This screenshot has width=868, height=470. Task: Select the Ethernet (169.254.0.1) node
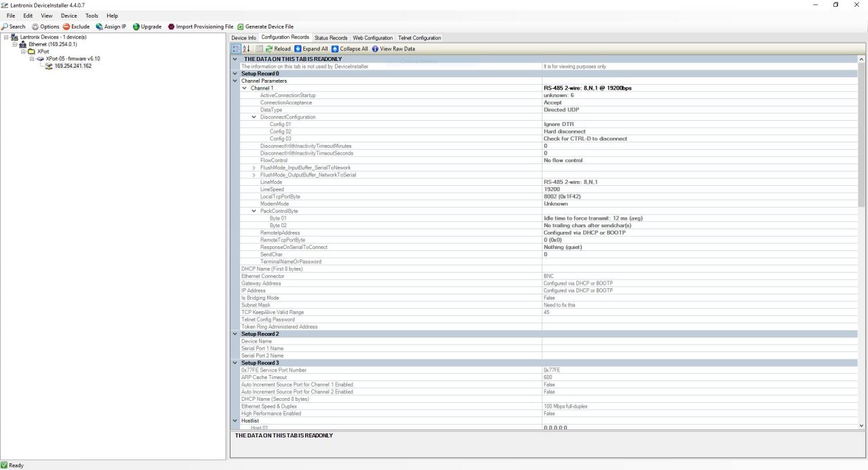[x=52, y=44]
